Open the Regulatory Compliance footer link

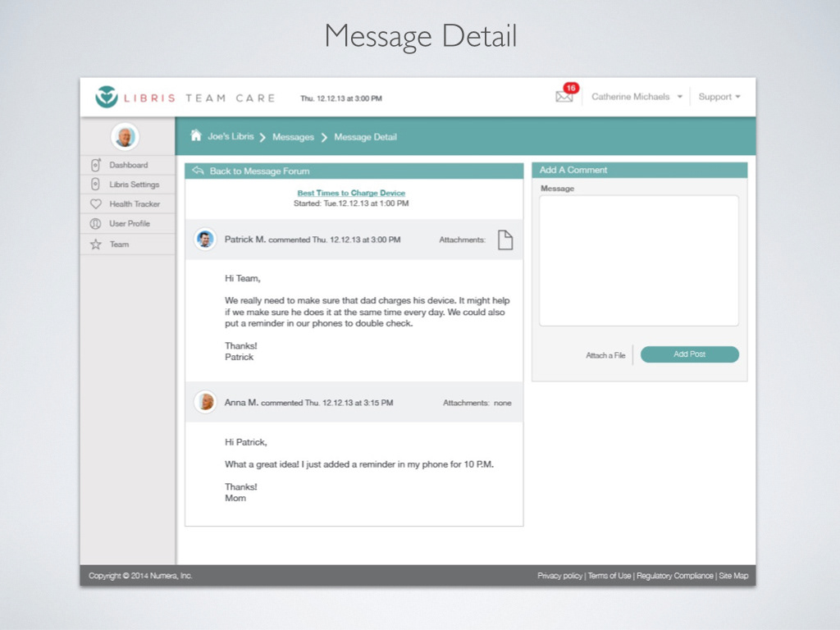pyautogui.click(x=675, y=575)
